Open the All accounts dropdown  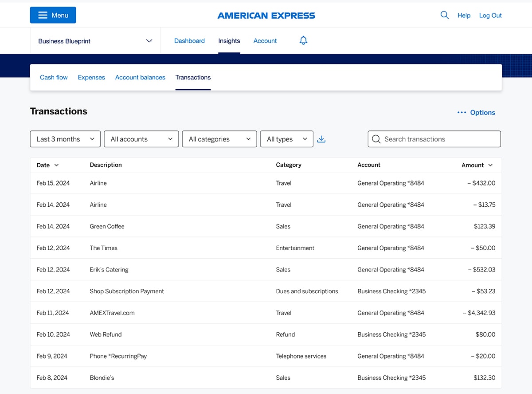(141, 139)
